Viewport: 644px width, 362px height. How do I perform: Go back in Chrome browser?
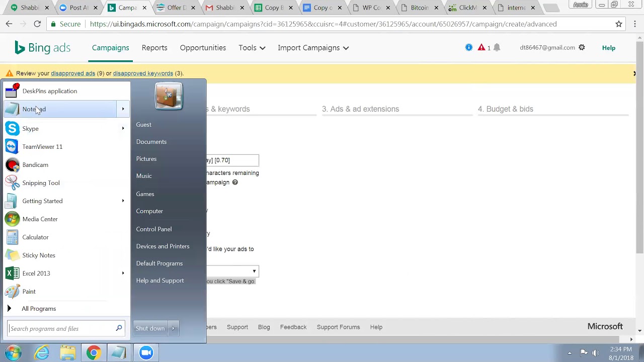coord(9,24)
